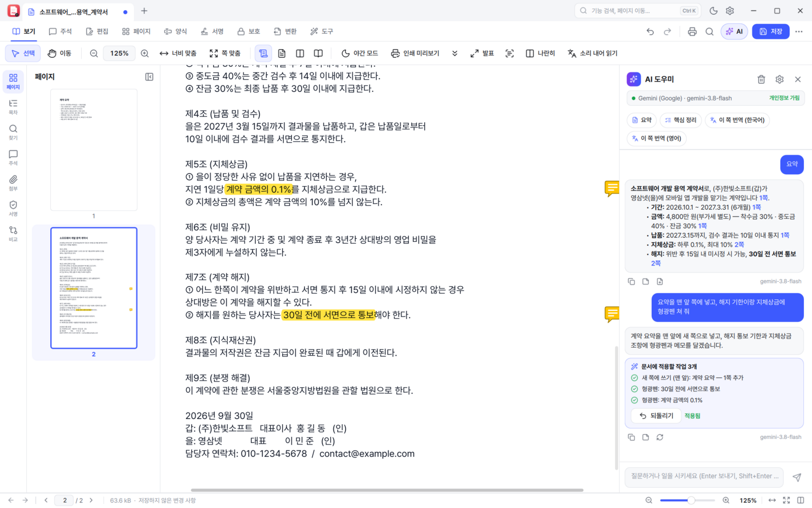This screenshot has height=508, width=812.
Task: Click 인쇄 미리보기 print preview
Action: [415, 53]
